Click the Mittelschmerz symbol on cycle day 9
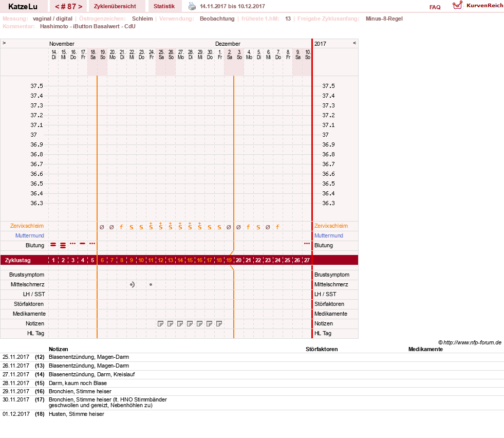 pyautogui.click(x=132, y=285)
